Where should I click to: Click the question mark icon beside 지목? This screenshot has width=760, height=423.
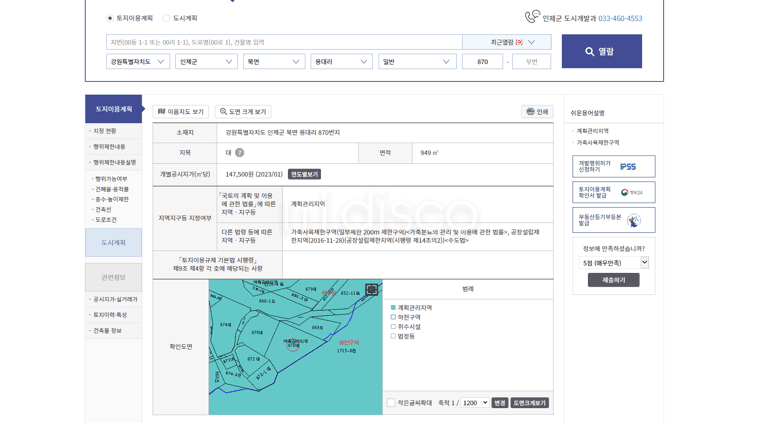point(239,153)
